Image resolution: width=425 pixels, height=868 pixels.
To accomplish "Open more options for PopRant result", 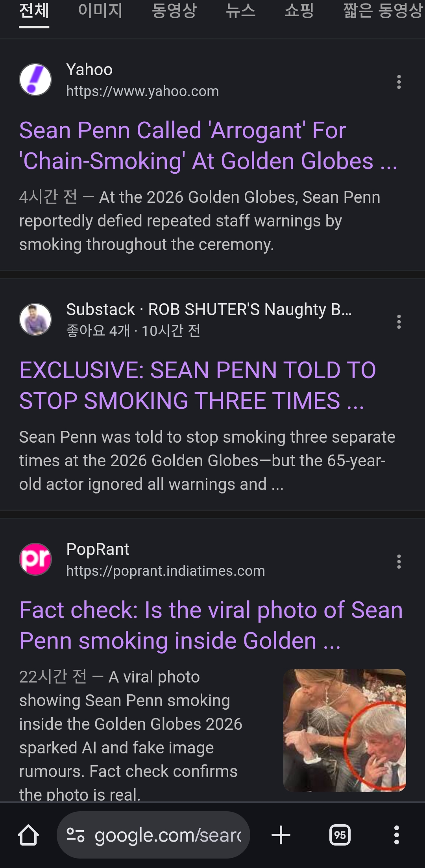I will click(399, 562).
